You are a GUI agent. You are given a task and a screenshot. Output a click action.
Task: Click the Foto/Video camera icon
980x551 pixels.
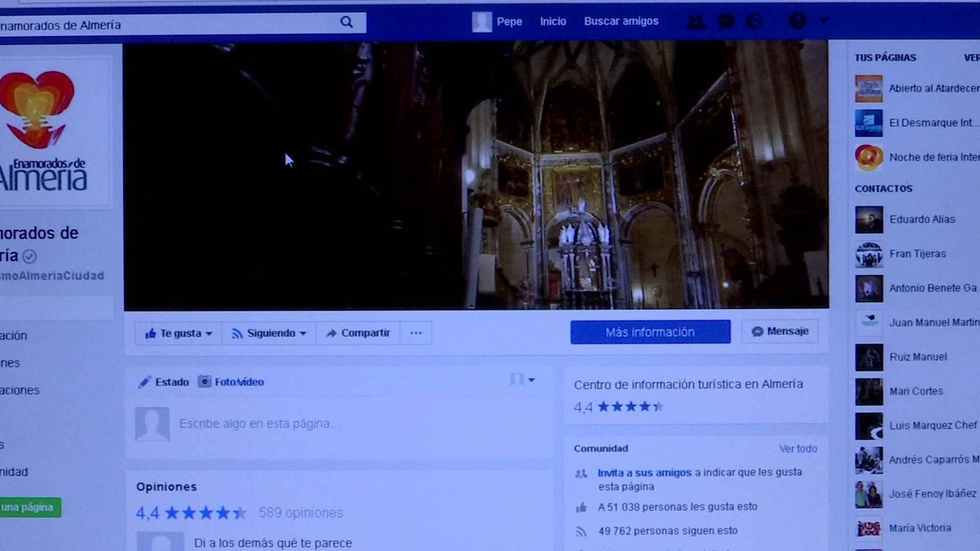point(204,382)
